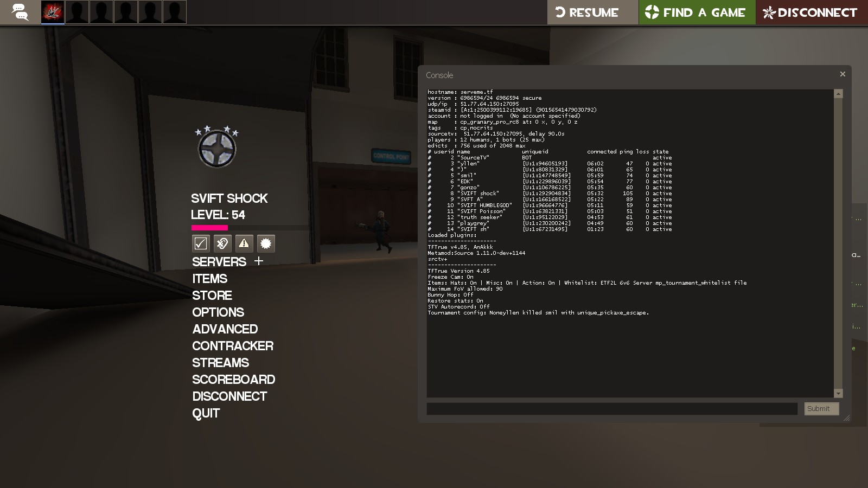
Task: Click the console command input field
Action: tap(612, 409)
